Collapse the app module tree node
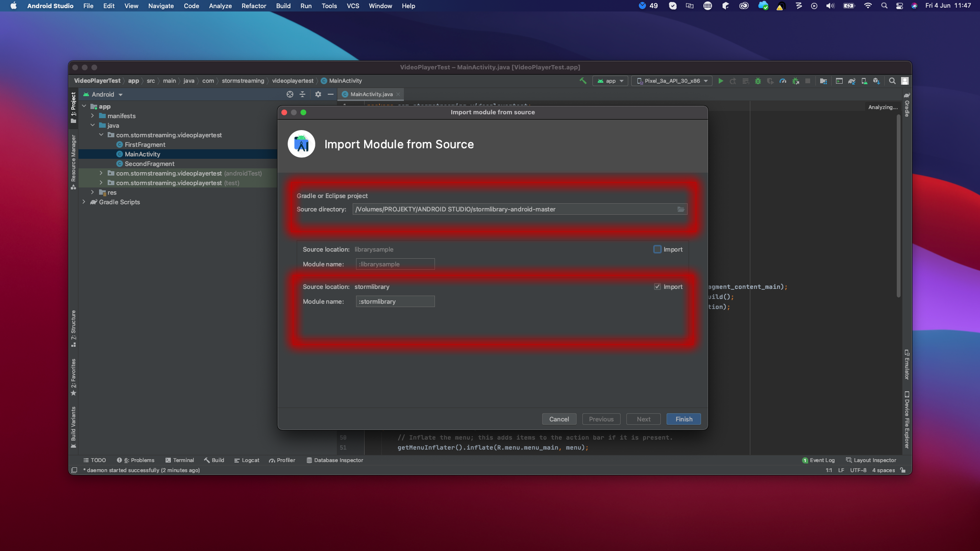The width and height of the screenshot is (980, 551). tap(84, 106)
